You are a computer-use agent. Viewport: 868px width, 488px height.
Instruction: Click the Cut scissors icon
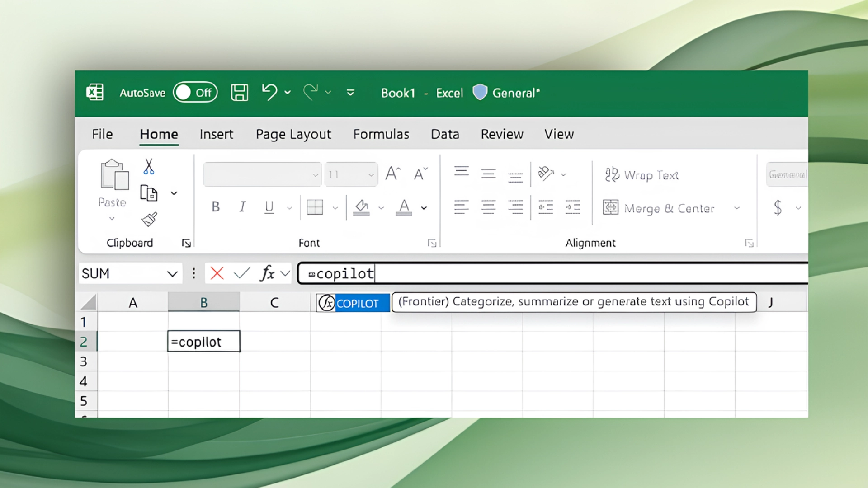pyautogui.click(x=149, y=166)
